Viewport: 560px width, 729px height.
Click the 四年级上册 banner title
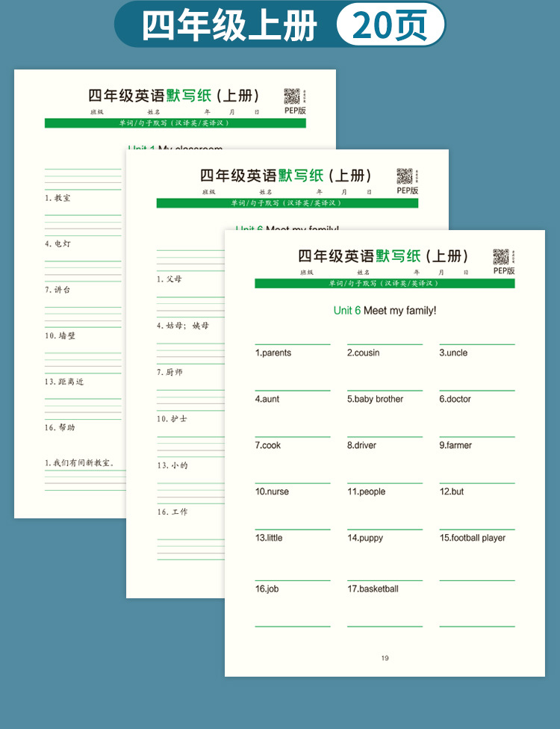coord(229,25)
